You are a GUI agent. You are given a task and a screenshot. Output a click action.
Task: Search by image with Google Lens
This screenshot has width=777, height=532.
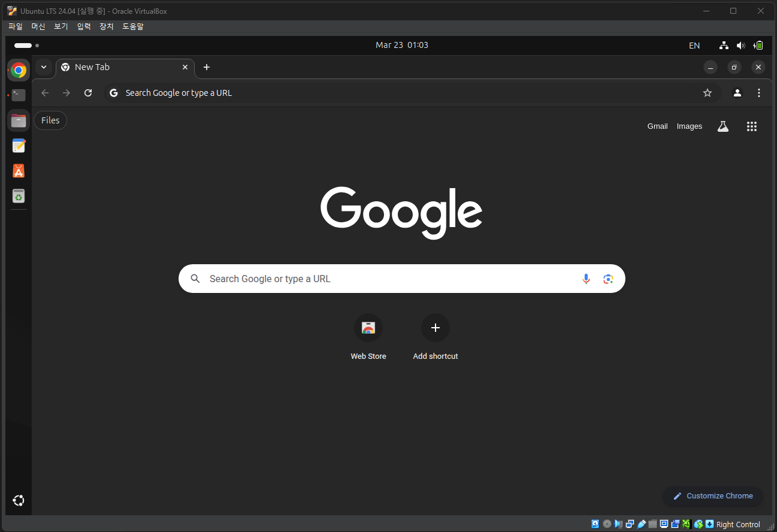pos(608,279)
